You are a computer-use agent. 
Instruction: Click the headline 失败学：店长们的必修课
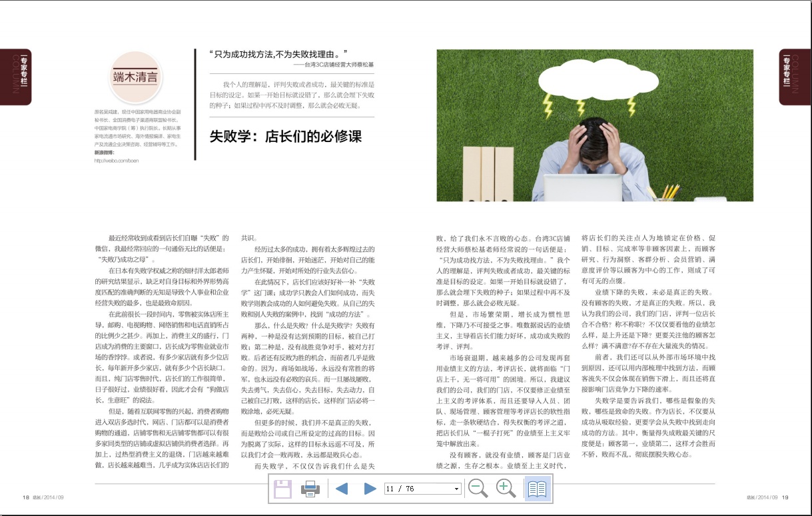[285, 137]
